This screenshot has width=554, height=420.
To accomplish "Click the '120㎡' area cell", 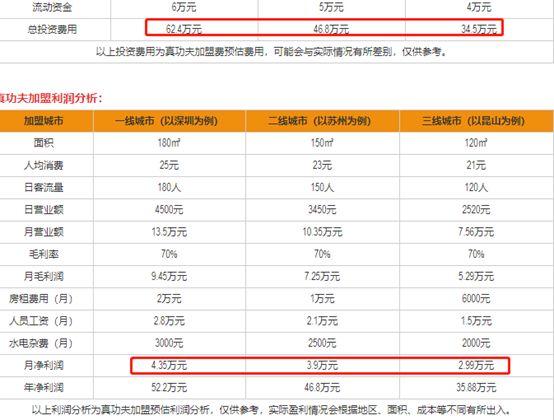I will click(476, 143).
